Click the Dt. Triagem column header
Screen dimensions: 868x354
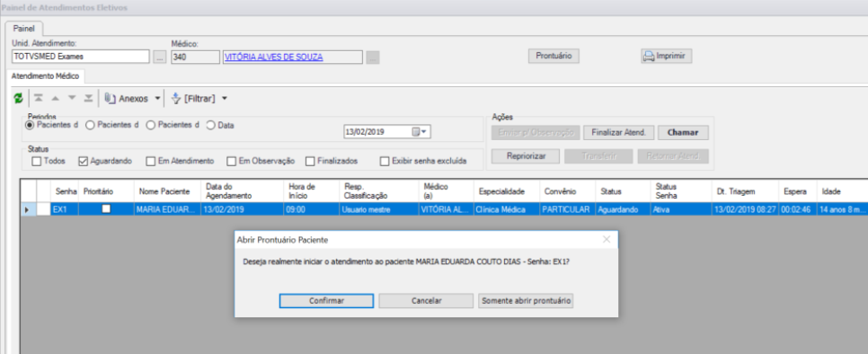pos(746,191)
